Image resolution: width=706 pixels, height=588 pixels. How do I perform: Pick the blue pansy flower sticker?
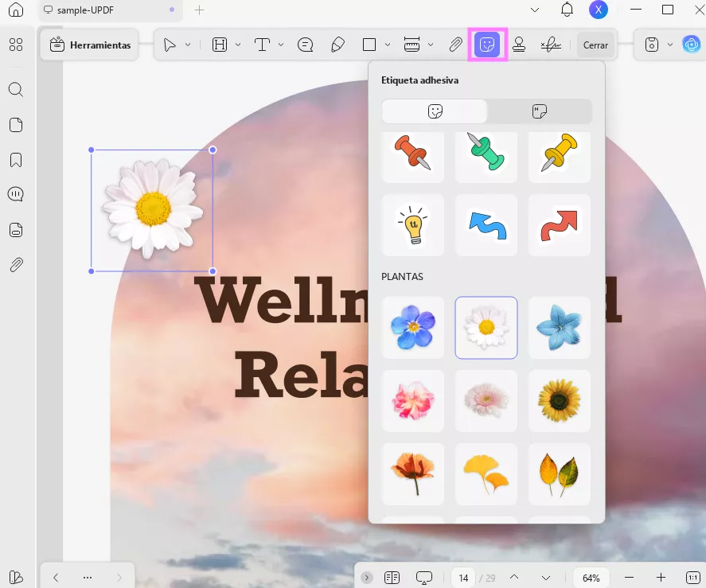[x=413, y=328]
